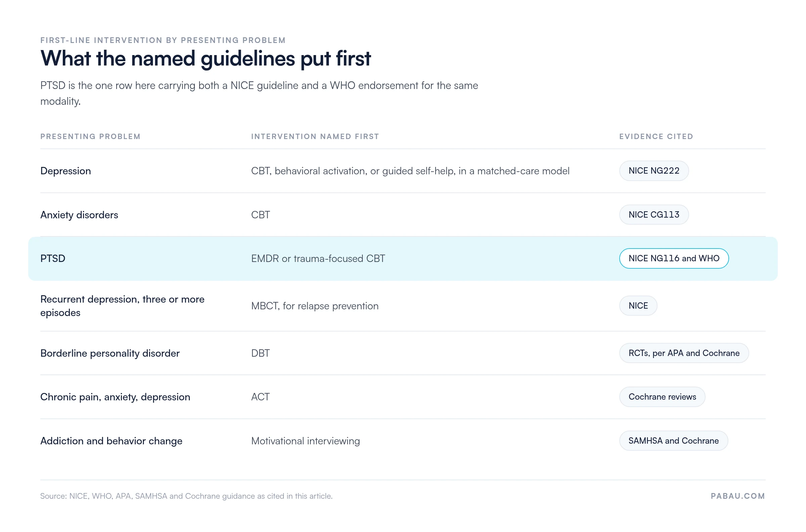This screenshot has height=532, width=806.
Task: Click the Intervention Named First column header
Action: (x=315, y=136)
